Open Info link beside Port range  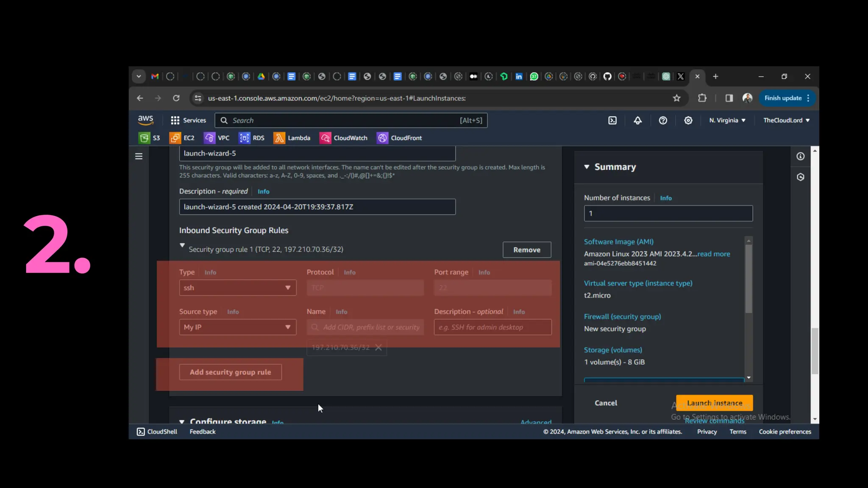(484, 272)
